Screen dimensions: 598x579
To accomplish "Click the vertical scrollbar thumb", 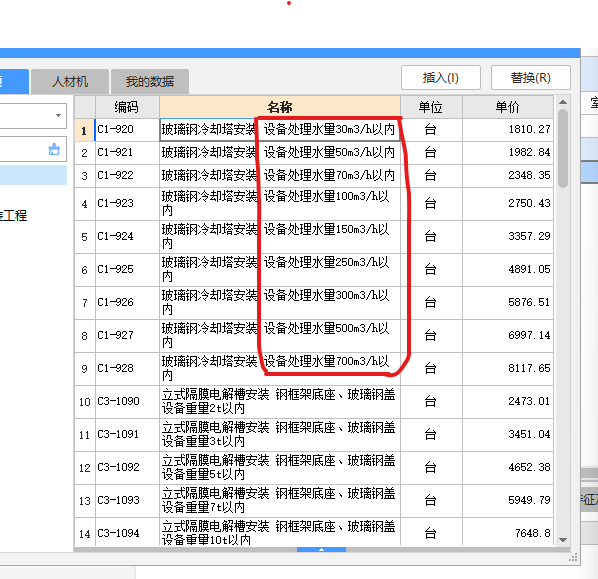I will [x=563, y=148].
